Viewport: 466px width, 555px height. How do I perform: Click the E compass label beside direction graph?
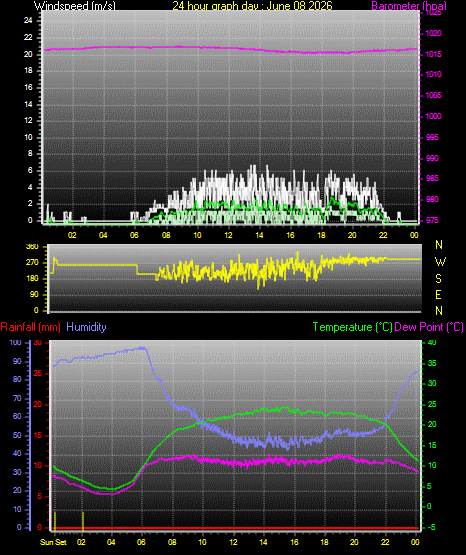[438, 294]
